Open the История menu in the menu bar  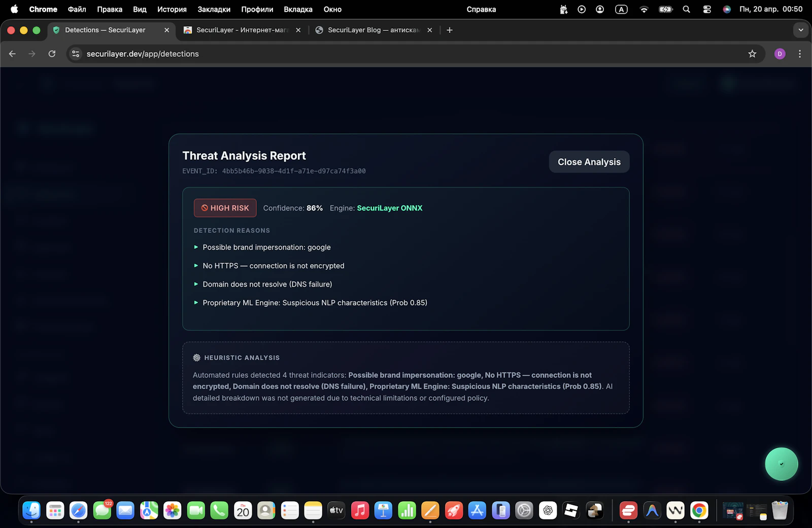click(x=172, y=9)
